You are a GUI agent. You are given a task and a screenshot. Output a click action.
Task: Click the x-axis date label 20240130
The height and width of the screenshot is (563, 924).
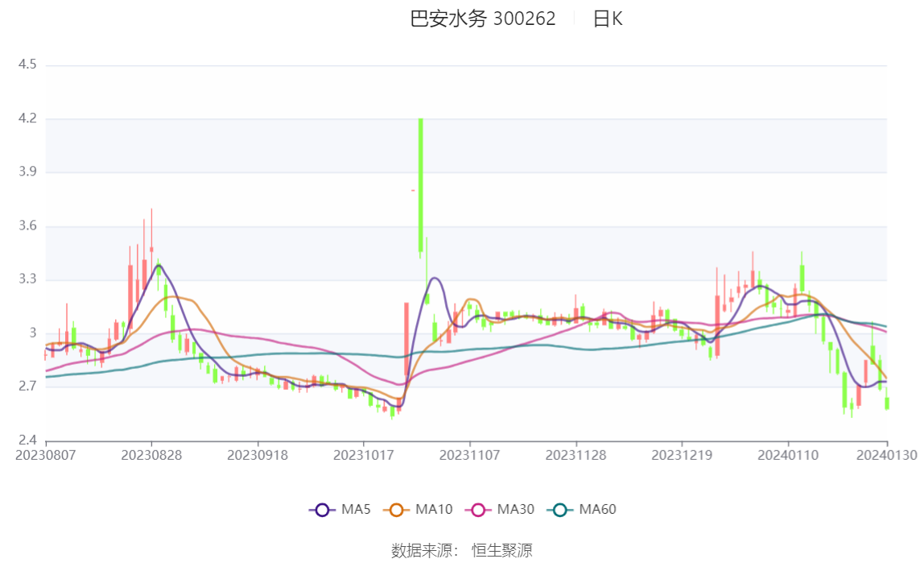(886, 455)
